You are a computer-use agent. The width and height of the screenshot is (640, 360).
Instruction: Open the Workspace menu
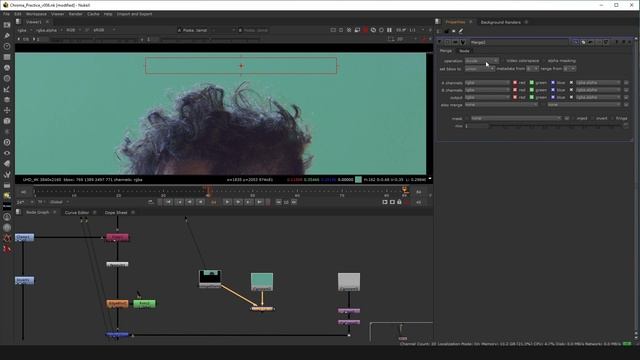[36, 14]
